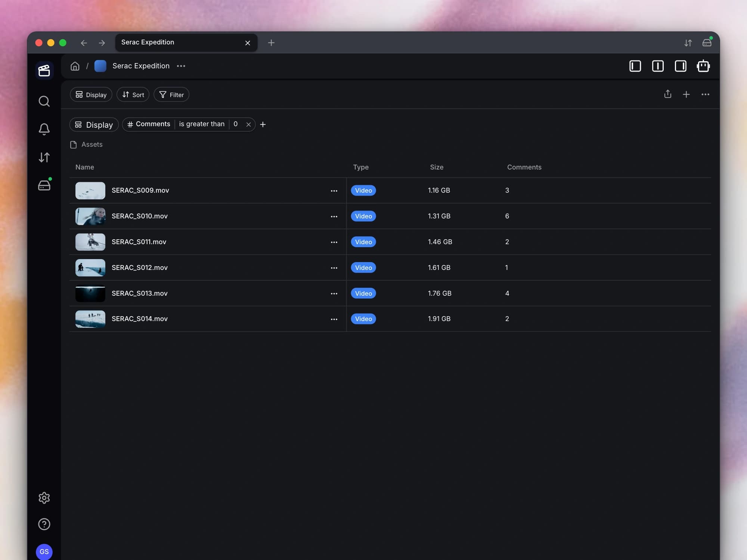Screen dimensions: 747x560
Task: Open the assistant robot panel
Action: click(703, 66)
